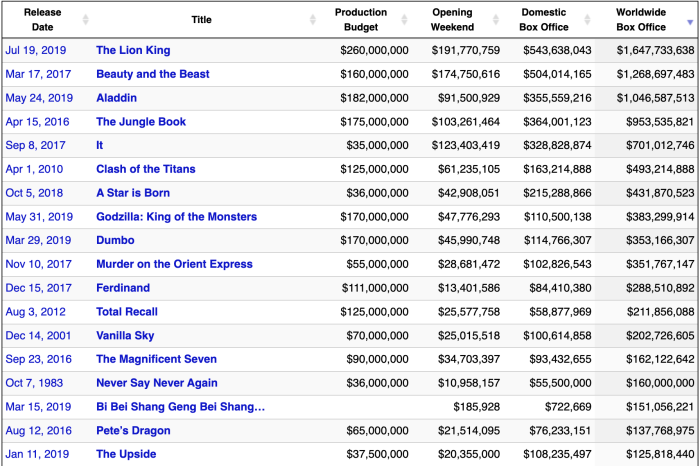Open the Beauty and the Beast link
The image size is (700, 466).
(x=152, y=74)
